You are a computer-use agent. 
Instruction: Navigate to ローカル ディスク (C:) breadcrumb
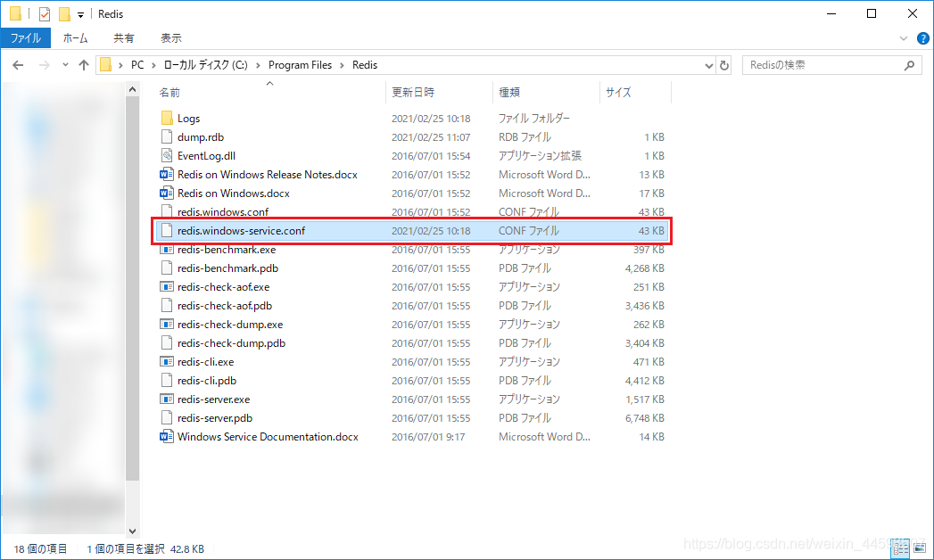pyautogui.click(x=205, y=65)
